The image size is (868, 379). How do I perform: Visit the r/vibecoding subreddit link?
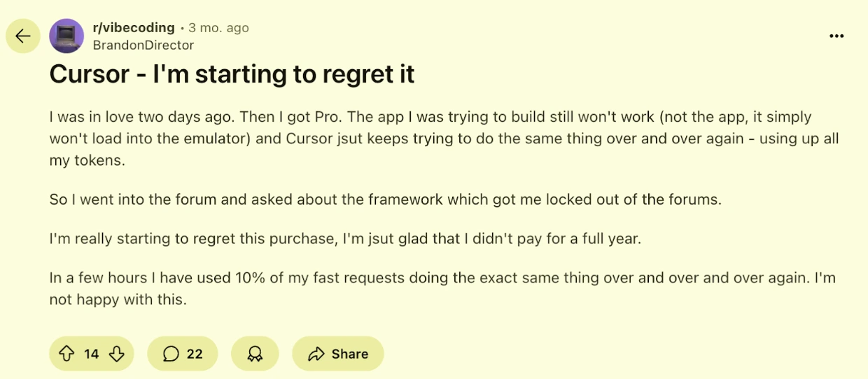(134, 28)
